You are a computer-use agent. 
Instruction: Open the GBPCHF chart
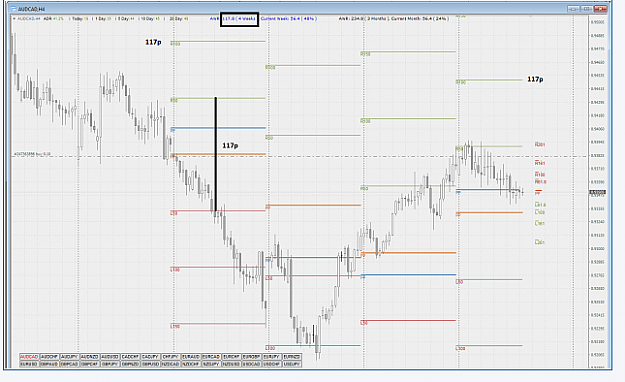pos(90,364)
